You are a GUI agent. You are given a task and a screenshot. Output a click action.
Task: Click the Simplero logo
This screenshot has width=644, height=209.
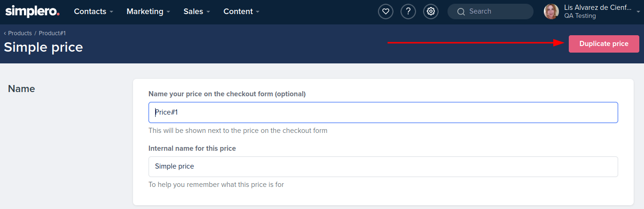coord(32,10)
